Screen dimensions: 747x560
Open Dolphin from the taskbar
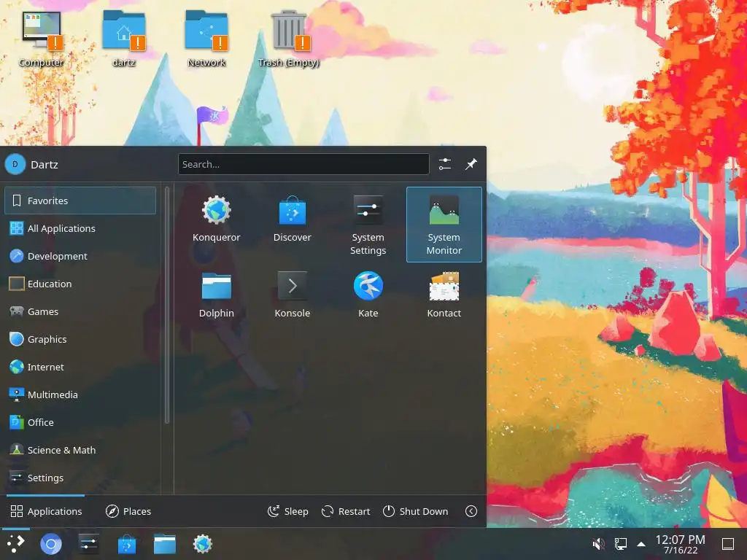point(165,544)
